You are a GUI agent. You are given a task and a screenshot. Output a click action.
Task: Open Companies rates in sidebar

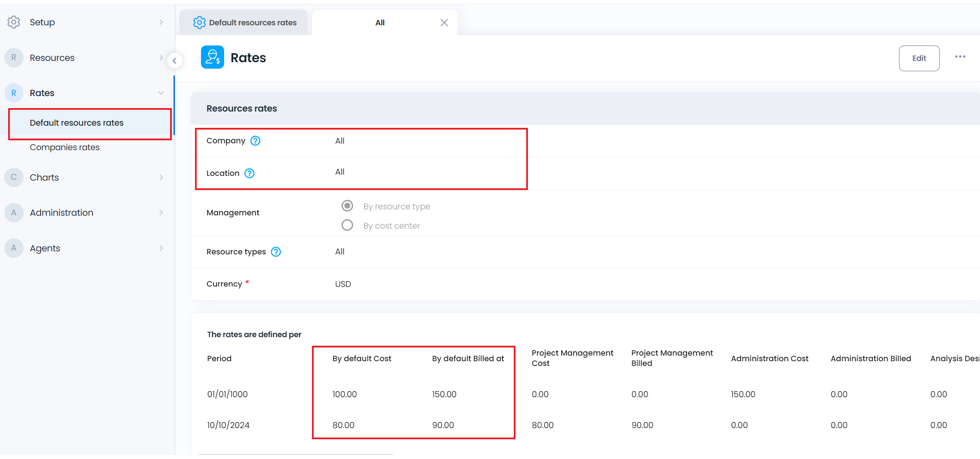pos(65,147)
